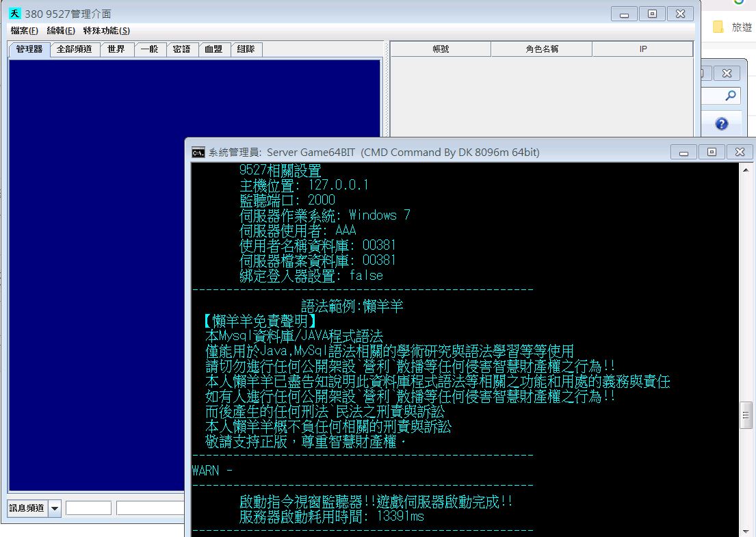
Task: Click the CMD console window icon
Action: click(198, 153)
